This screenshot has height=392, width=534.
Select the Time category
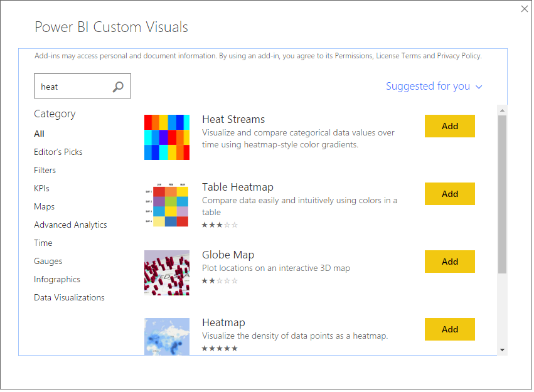[x=43, y=243]
